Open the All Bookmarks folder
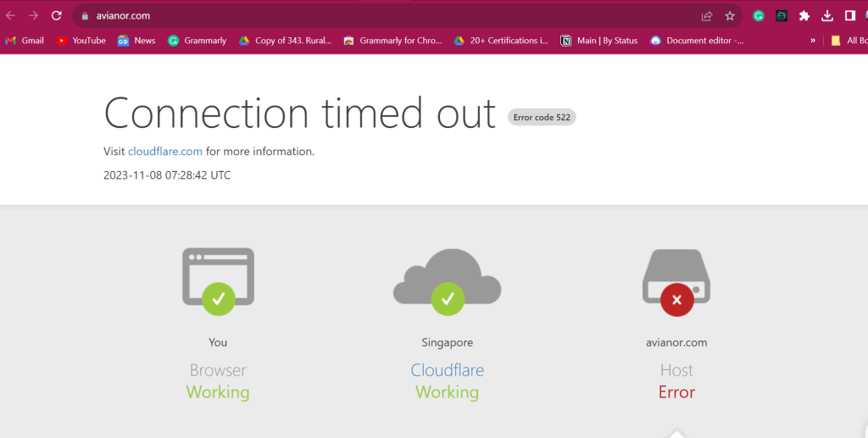 (x=849, y=41)
